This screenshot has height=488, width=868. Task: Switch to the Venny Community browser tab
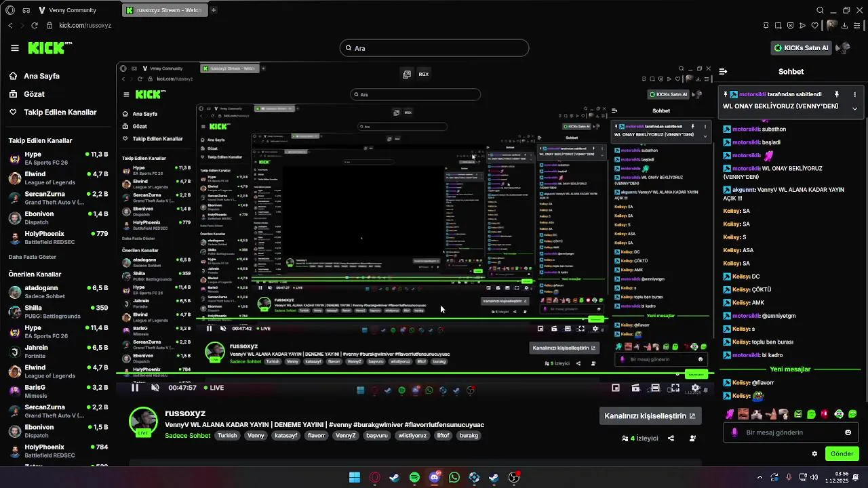pyautogui.click(x=68, y=10)
